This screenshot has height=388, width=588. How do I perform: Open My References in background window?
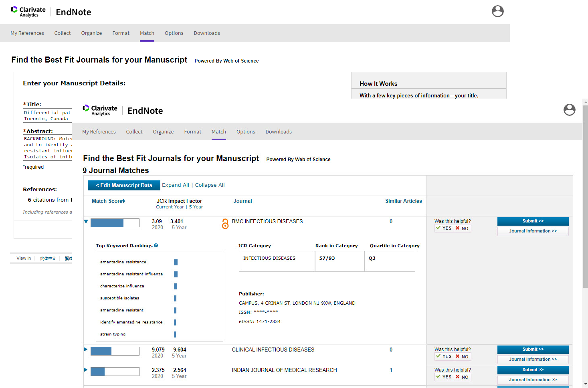[x=27, y=33]
